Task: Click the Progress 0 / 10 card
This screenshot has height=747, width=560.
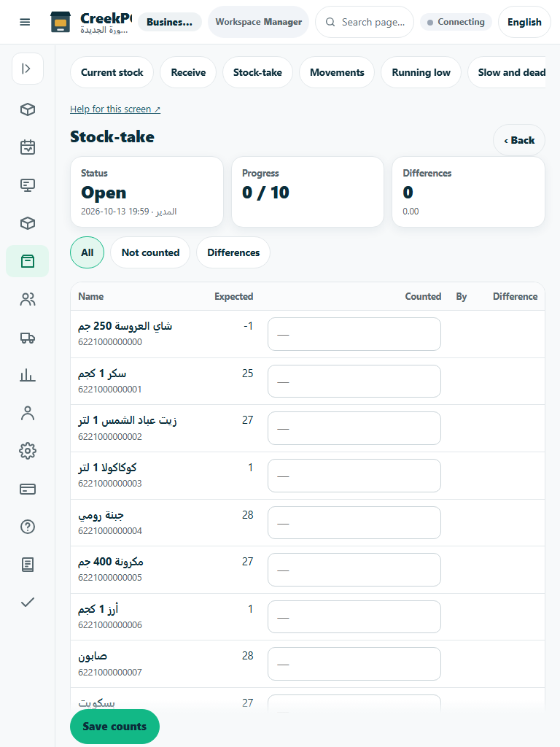Action: tap(308, 192)
